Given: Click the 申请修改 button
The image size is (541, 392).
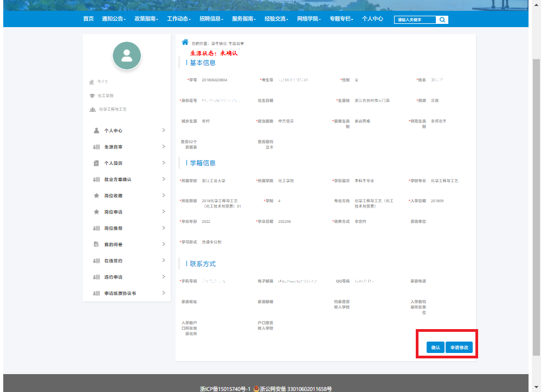Looking at the screenshot, I should (459, 347).
